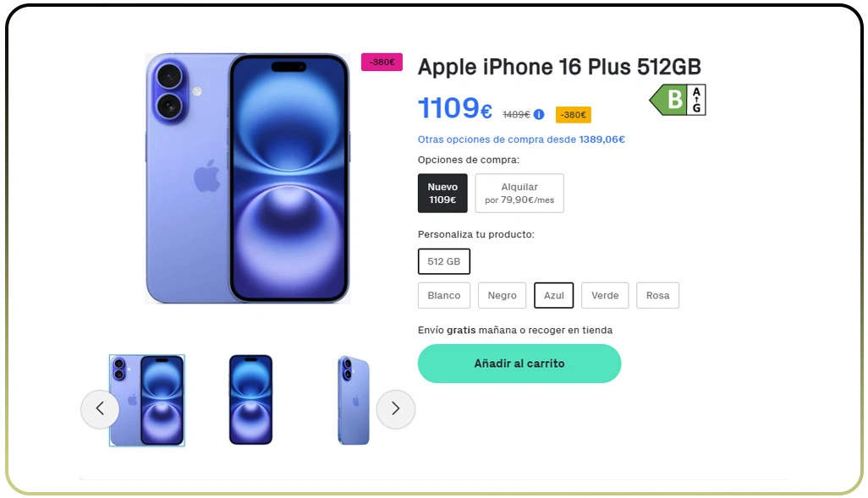Show previous product image with left arrow
The height and width of the screenshot is (498, 868).
100,409
